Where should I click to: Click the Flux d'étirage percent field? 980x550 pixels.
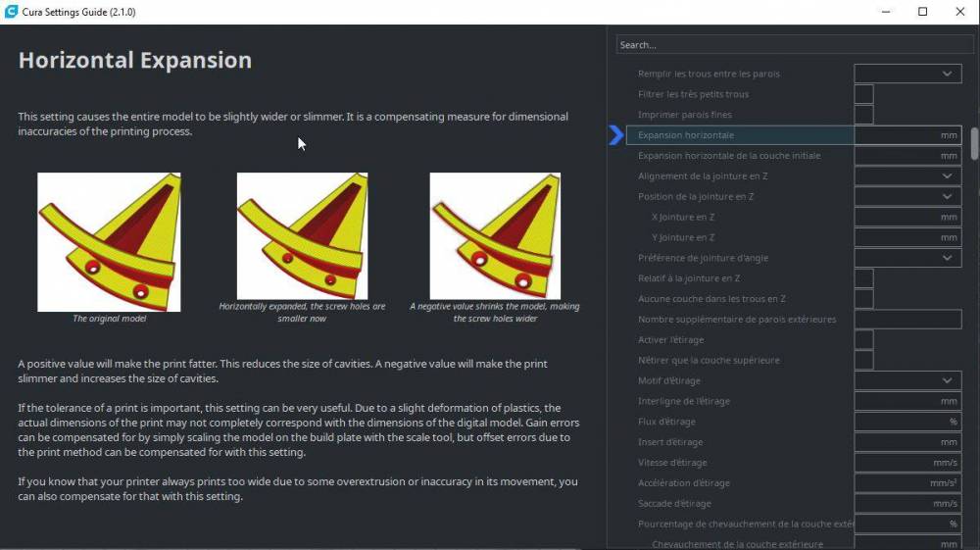coord(907,422)
